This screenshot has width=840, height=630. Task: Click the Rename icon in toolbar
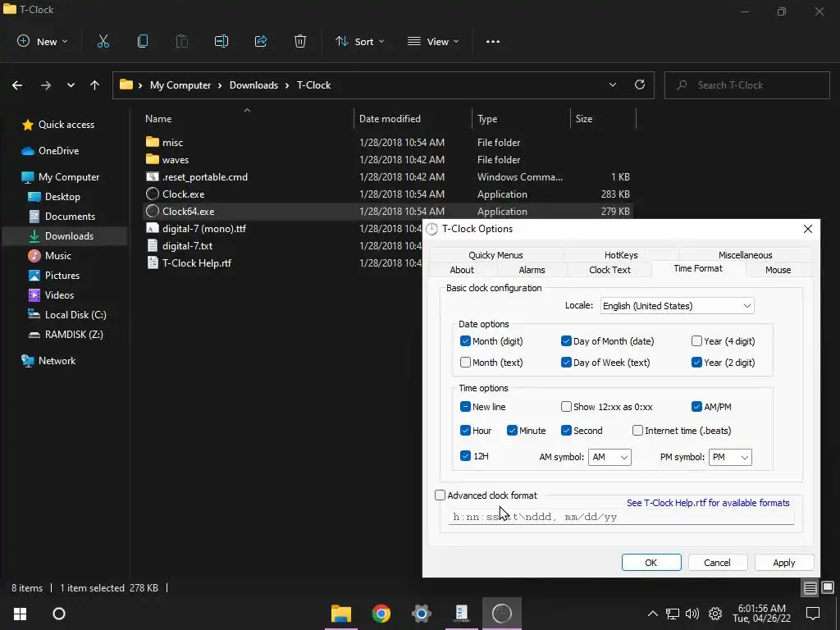coord(221,41)
